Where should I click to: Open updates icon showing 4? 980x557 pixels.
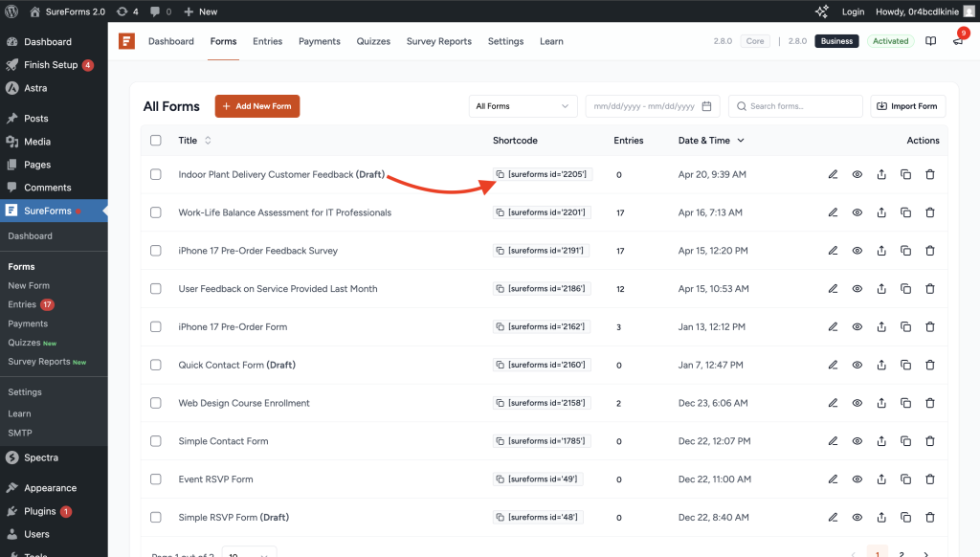(127, 11)
